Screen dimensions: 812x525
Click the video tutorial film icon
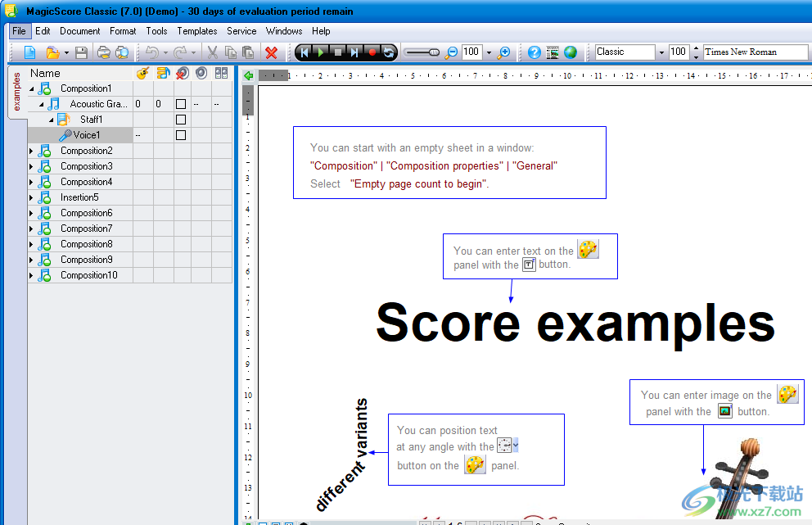tap(553, 52)
